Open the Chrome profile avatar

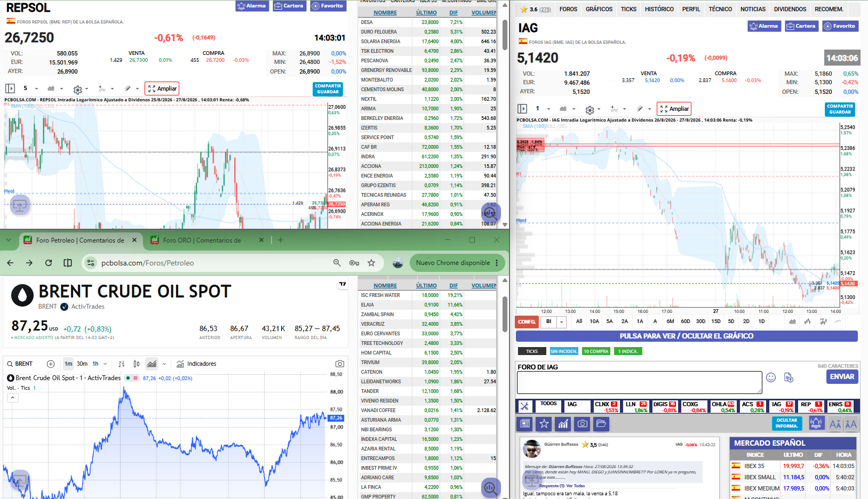click(397, 263)
